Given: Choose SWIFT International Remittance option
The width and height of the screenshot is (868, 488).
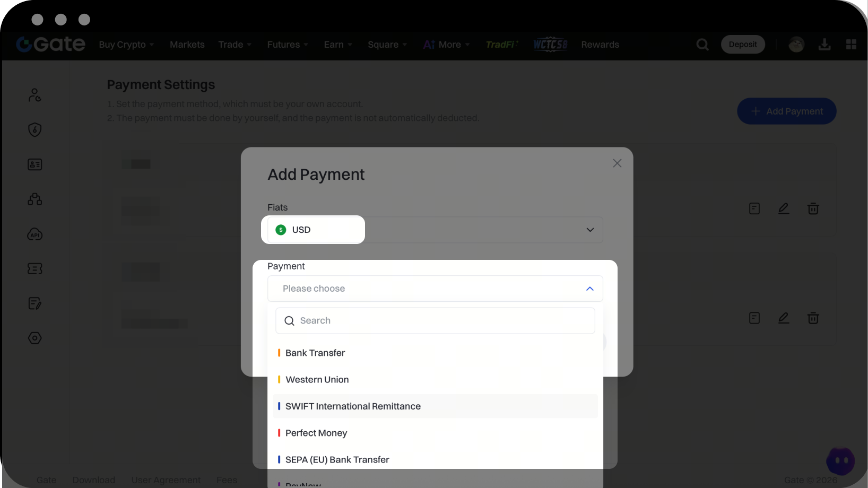Looking at the screenshot, I should click(x=353, y=406).
